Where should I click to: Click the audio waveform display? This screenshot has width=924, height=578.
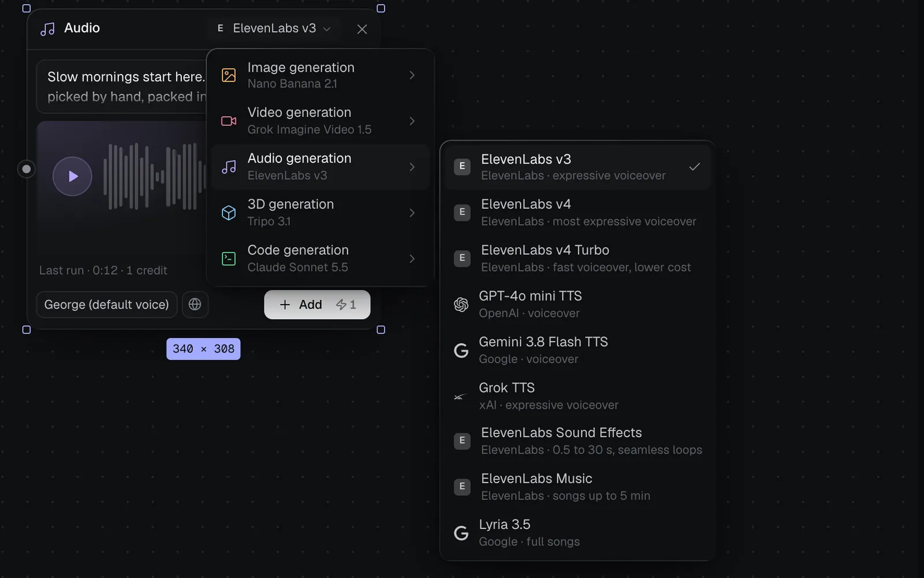pos(155,176)
